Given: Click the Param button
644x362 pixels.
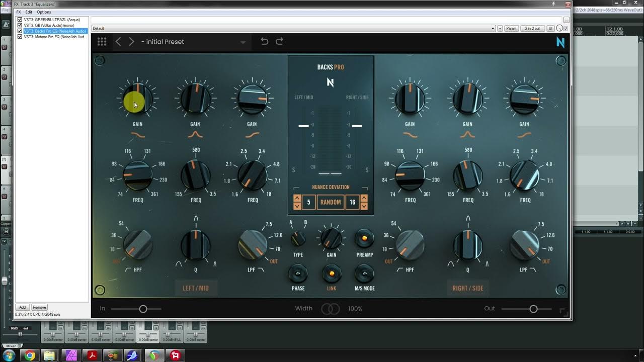Looking at the screenshot, I should pyautogui.click(x=511, y=29).
